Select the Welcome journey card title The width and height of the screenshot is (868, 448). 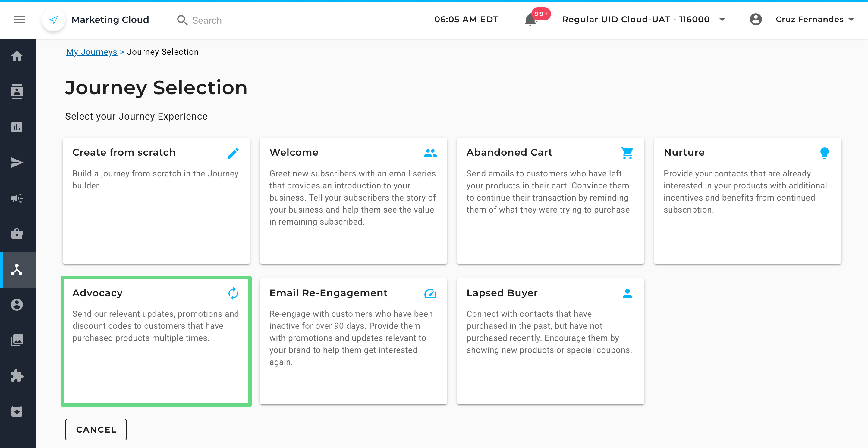coord(294,152)
